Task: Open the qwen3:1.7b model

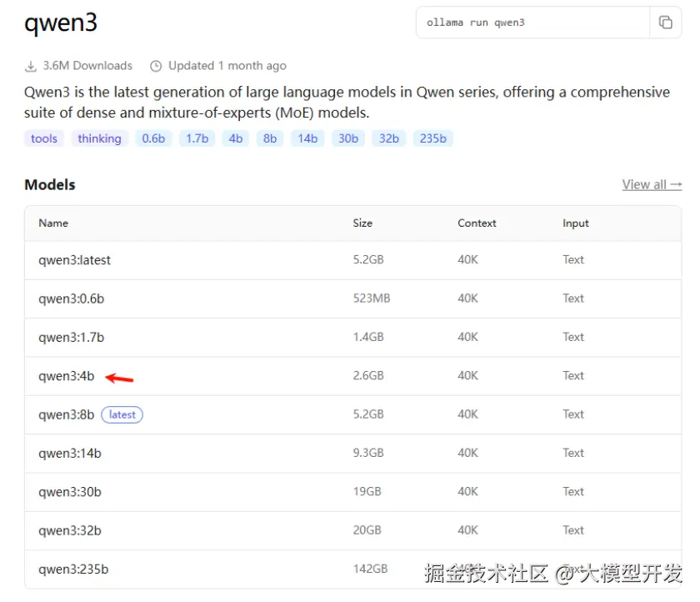Action: tap(71, 337)
